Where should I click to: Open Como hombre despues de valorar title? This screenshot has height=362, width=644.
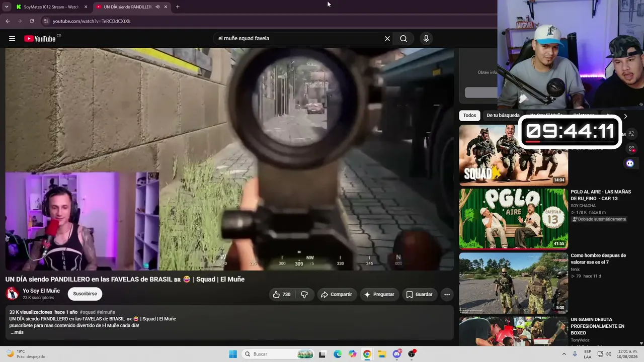pyautogui.click(x=598, y=259)
